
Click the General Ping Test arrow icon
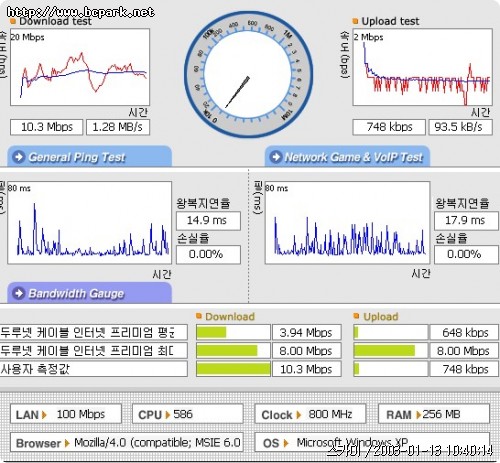pos(18,157)
